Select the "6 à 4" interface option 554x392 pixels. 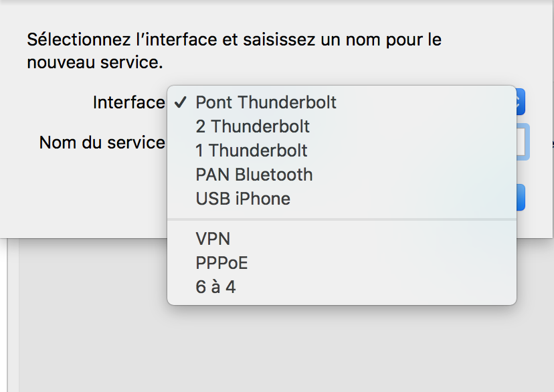[213, 287]
